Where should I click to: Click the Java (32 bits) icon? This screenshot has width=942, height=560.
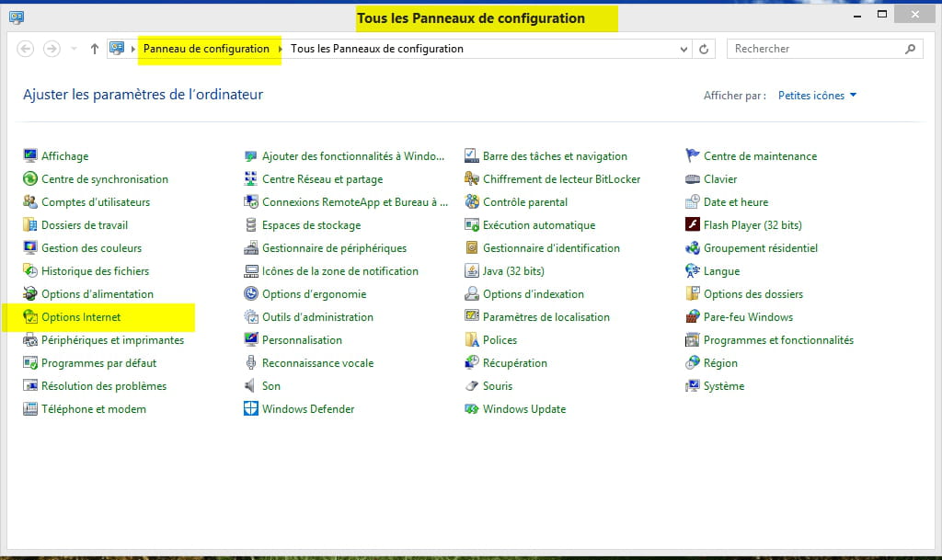(472, 270)
